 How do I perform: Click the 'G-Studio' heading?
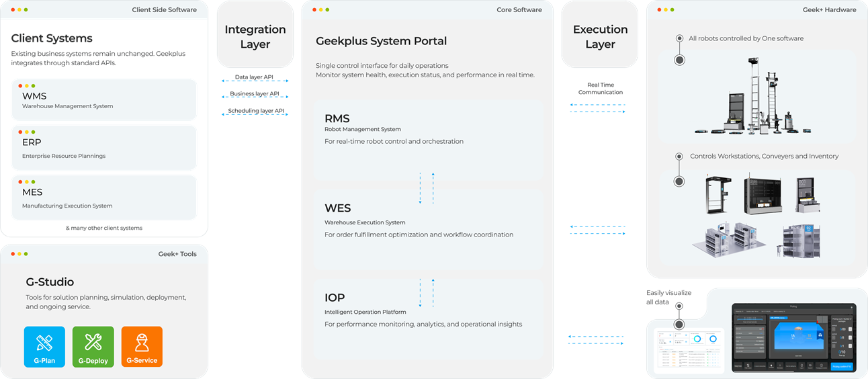[50, 282]
